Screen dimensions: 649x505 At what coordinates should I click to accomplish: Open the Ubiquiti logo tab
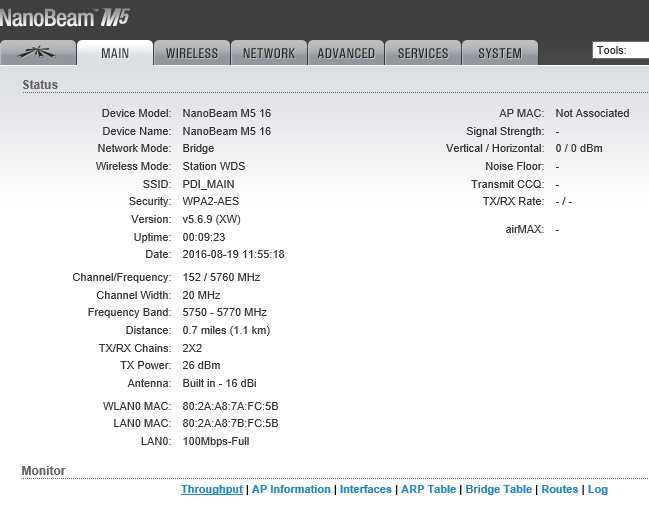pyautogui.click(x=38, y=53)
